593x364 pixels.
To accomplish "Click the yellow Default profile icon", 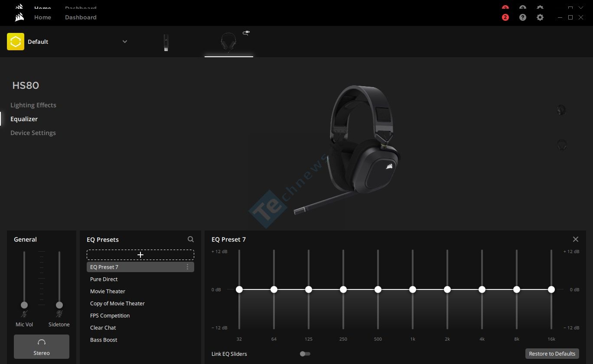I will (x=16, y=42).
